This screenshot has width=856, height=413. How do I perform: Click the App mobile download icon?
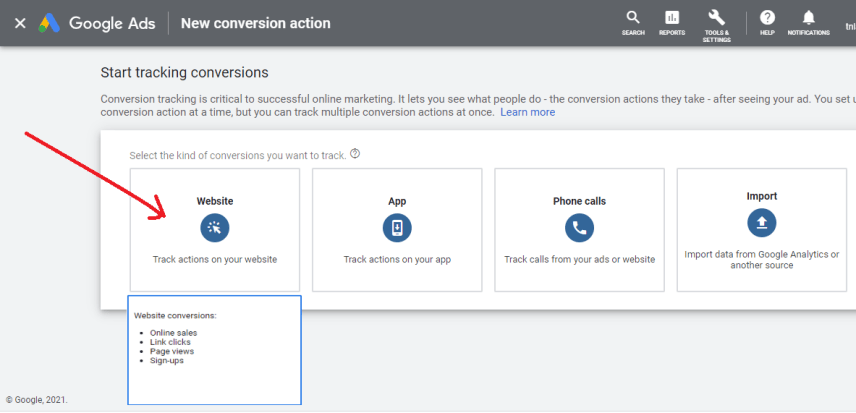coord(397,228)
